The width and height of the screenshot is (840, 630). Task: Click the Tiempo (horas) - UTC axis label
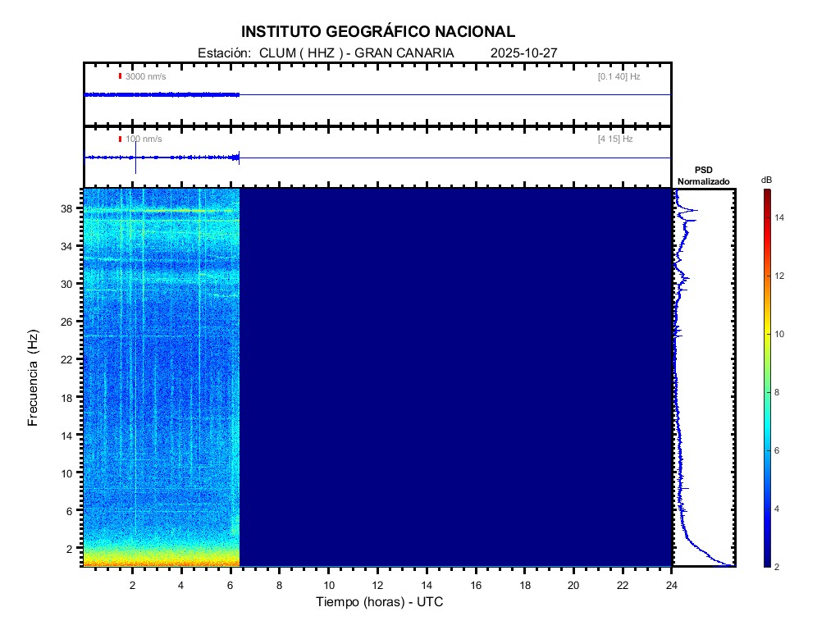(x=380, y=602)
